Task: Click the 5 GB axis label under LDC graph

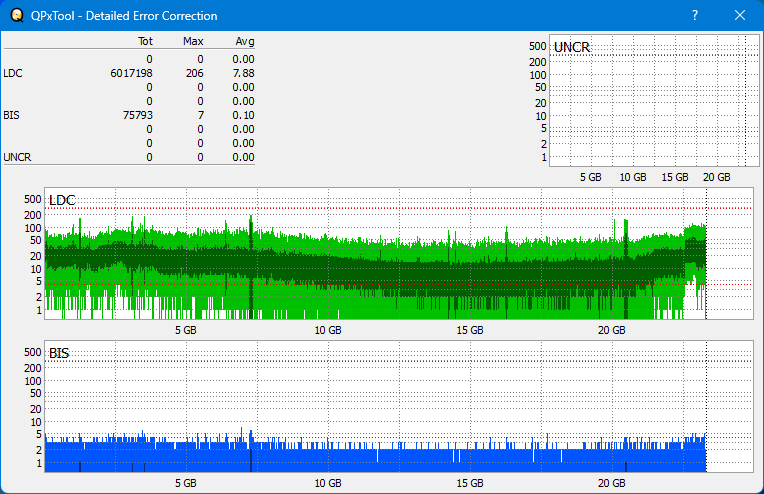Action: (x=186, y=330)
